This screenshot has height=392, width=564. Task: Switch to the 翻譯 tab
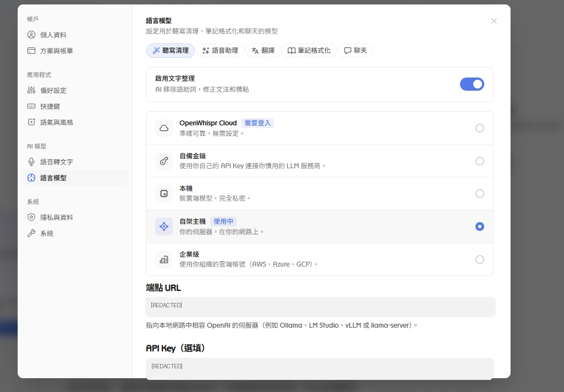click(263, 51)
